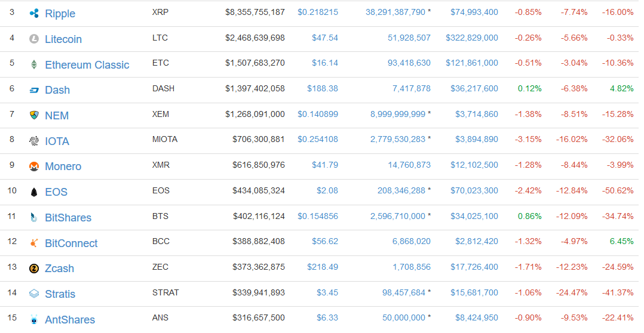The image size is (644, 333).
Task: Open the EOS name link
Action: [x=56, y=192]
